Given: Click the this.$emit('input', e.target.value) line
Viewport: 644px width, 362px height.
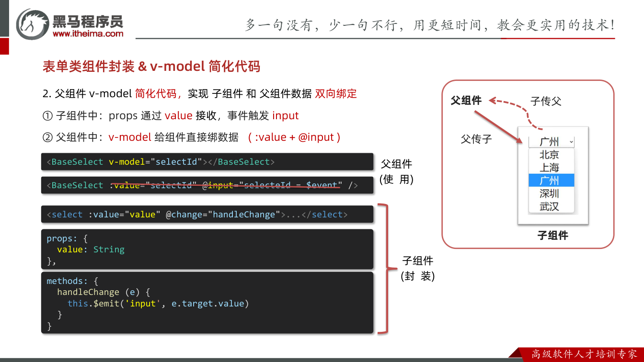Looking at the screenshot, I should [x=158, y=304].
